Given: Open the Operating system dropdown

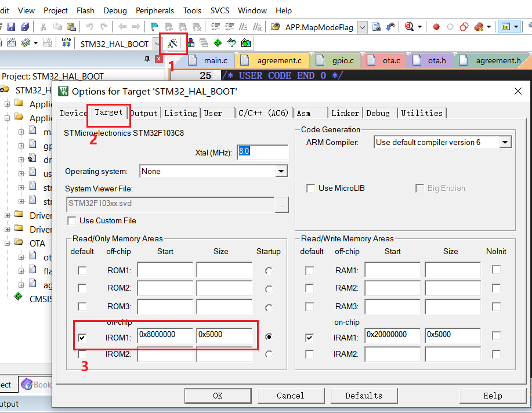Looking at the screenshot, I should point(281,171).
